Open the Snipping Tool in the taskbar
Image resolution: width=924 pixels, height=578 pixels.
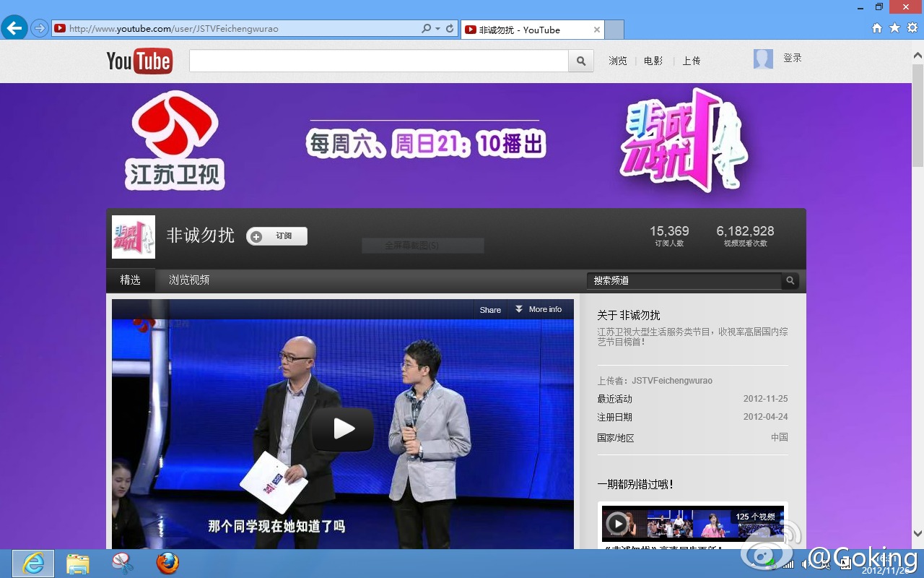(122, 563)
